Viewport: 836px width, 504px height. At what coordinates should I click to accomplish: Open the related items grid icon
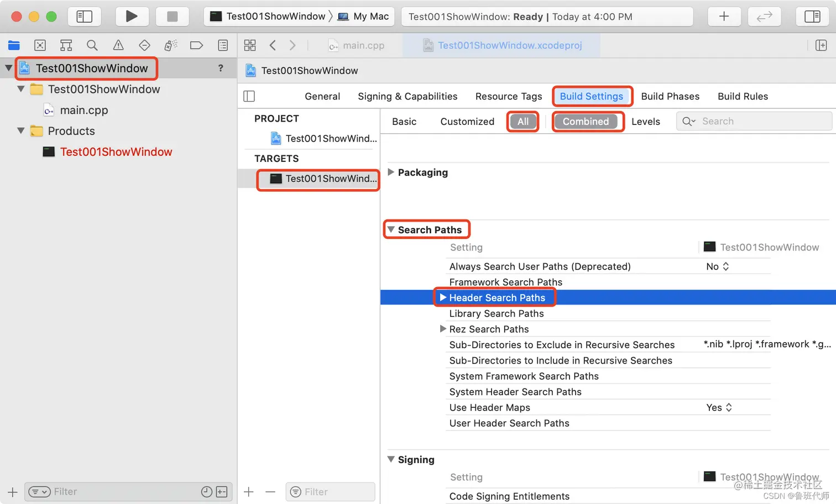[x=250, y=45]
